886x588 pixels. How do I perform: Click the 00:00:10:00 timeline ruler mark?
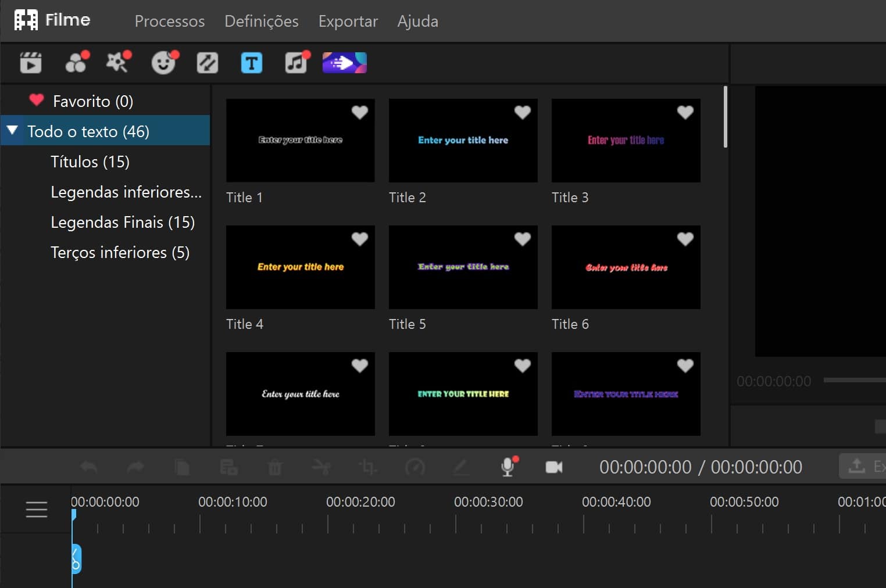[233, 501]
